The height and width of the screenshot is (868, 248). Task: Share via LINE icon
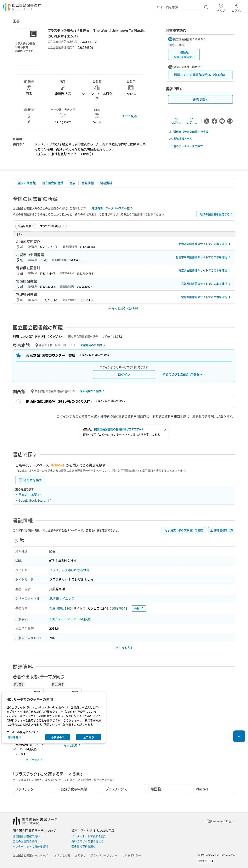tap(222, 121)
